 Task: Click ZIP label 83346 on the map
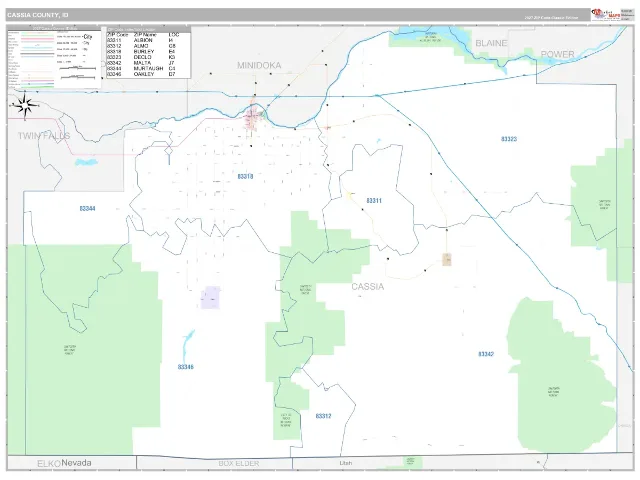[186, 367]
